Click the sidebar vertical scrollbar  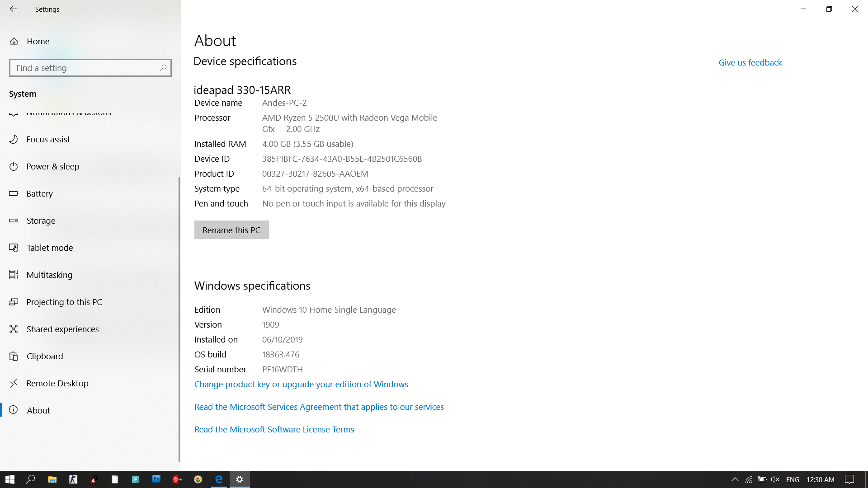[179, 319]
